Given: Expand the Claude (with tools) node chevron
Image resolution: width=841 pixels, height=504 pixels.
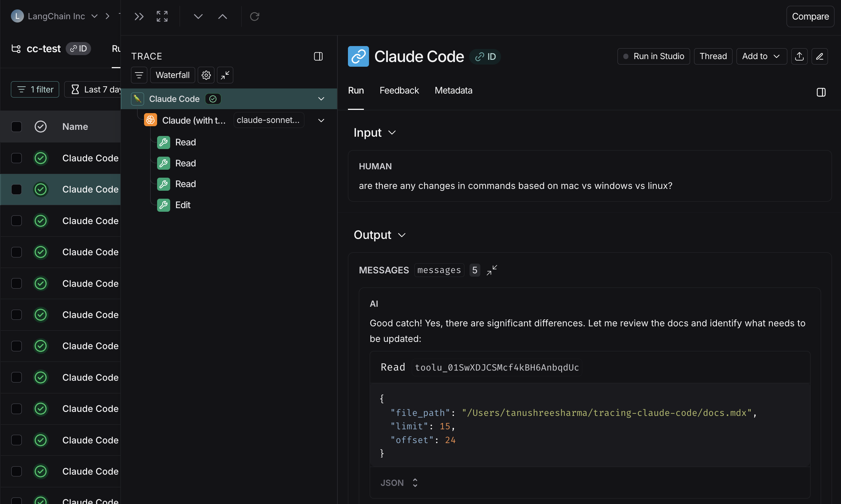Looking at the screenshot, I should 321,120.
